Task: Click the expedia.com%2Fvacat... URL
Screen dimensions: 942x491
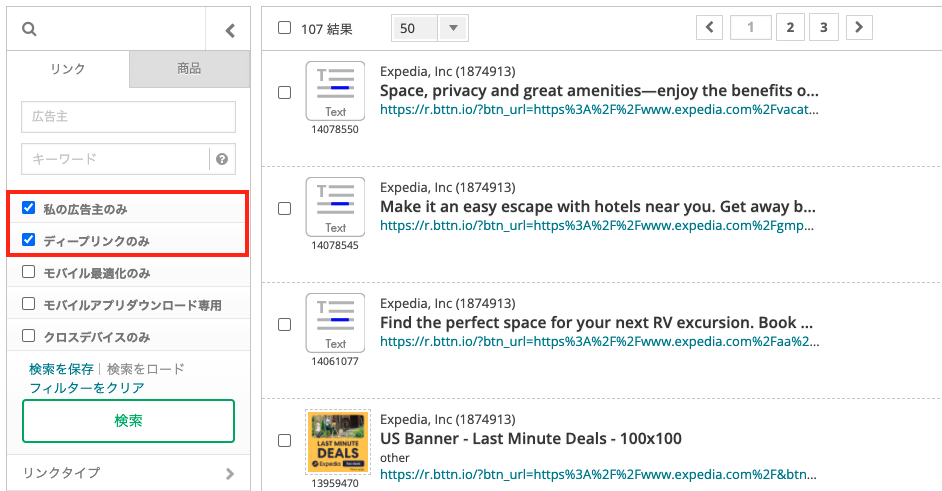Action: point(599,110)
